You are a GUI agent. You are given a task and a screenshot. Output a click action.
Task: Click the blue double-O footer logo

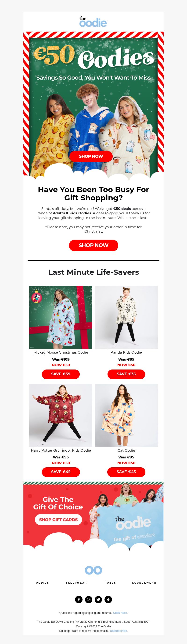[93, 570]
